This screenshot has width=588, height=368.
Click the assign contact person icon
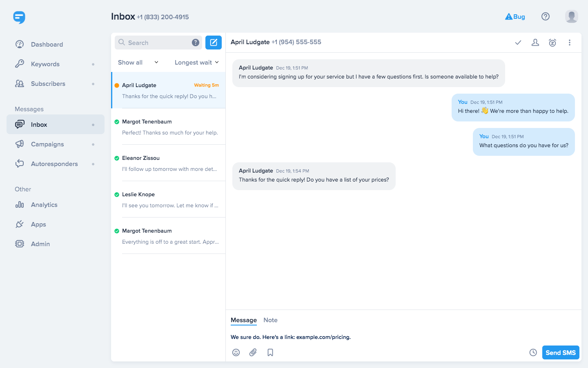[535, 43]
